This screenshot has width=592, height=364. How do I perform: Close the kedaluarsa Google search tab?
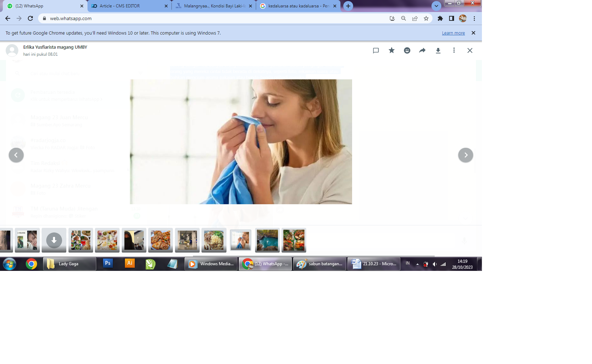tap(335, 6)
